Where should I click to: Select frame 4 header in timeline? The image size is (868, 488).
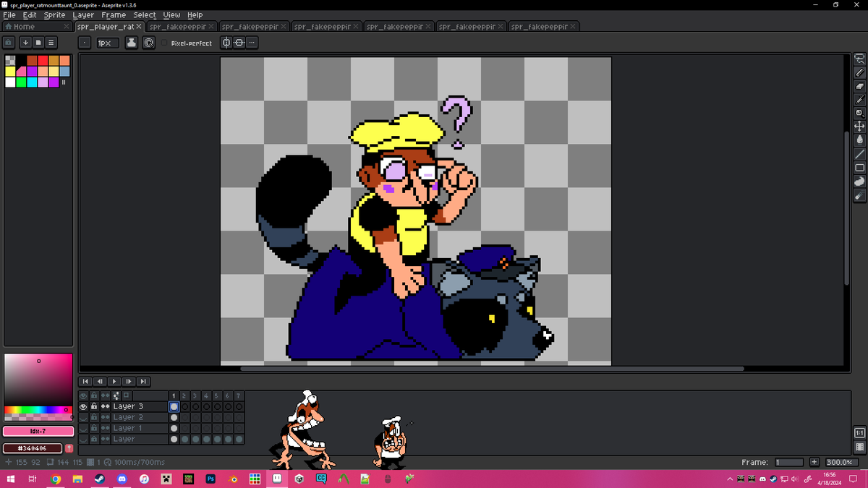click(x=206, y=395)
